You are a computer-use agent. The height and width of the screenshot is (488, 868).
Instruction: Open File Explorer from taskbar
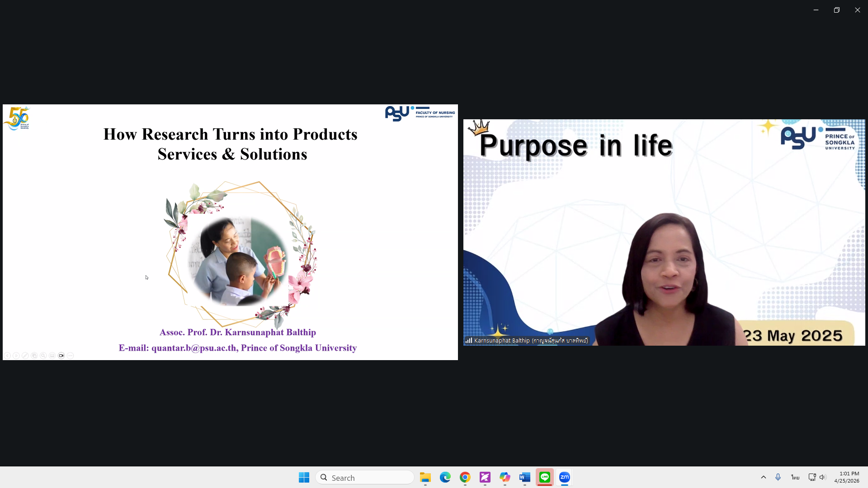point(425,477)
